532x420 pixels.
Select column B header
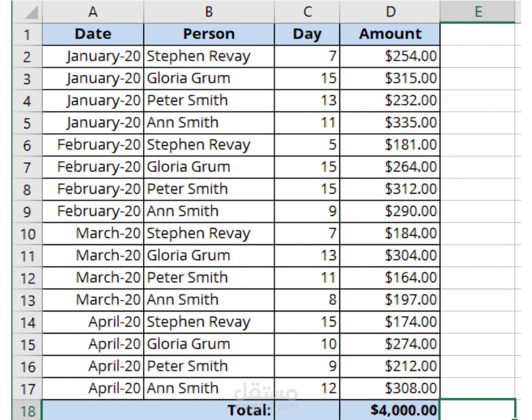[x=208, y=12]
